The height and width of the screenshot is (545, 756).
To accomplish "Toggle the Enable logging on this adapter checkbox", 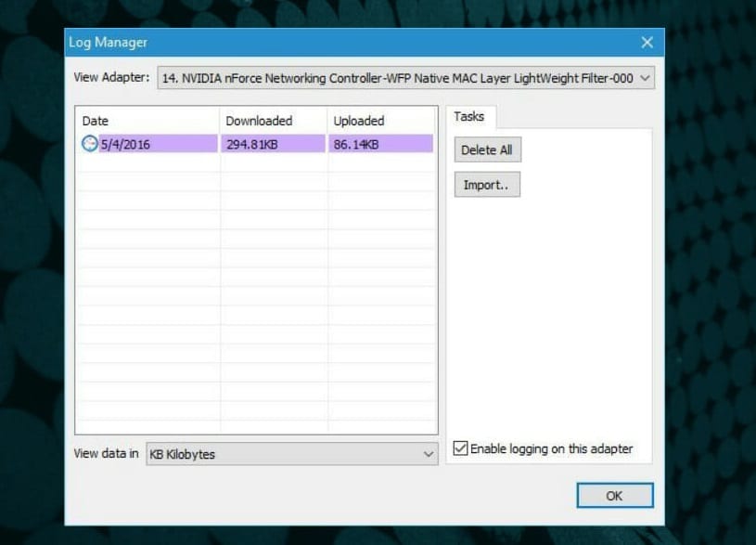I will click(460, 449).
